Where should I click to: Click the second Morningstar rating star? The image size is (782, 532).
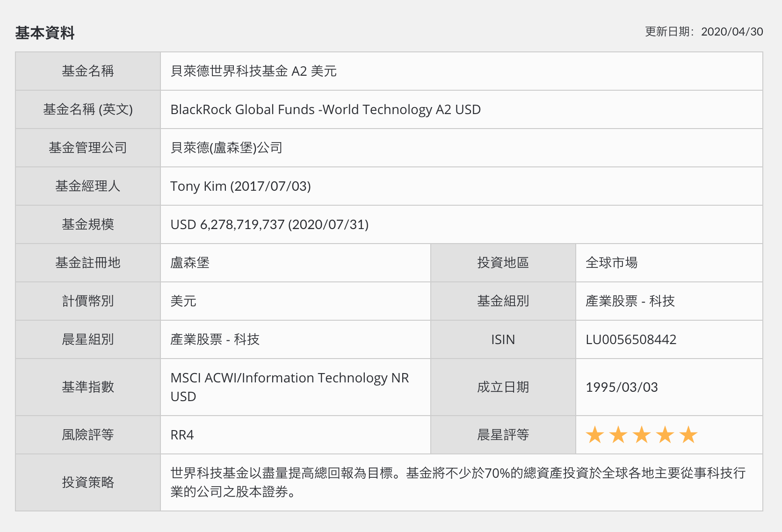[x=618, y=435]
